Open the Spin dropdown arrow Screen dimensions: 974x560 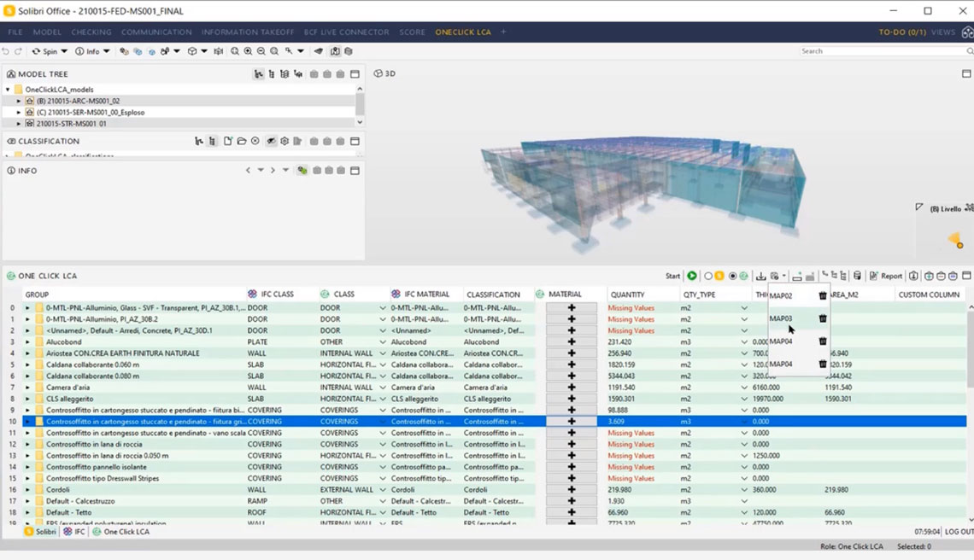pos(64,51)
